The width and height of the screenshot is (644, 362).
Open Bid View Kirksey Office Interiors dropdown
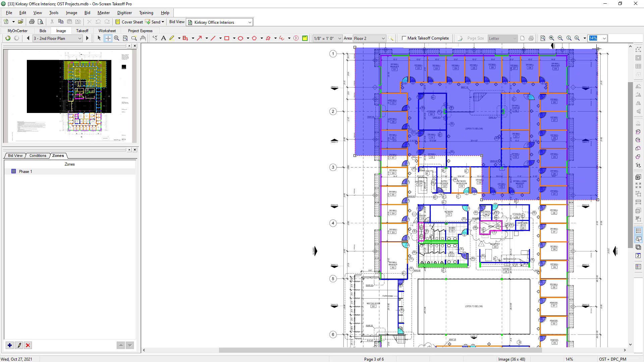pyautogui.click(x=250, y=22)
